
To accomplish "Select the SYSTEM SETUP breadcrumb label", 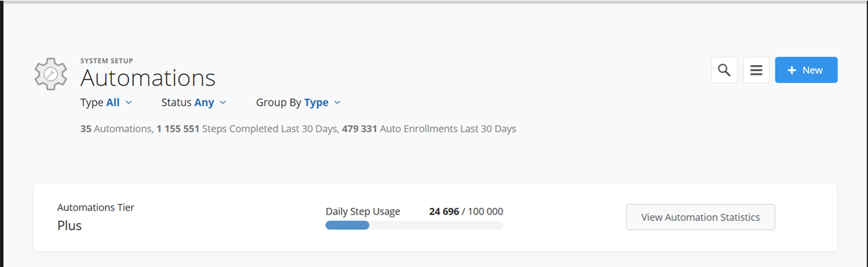I will (x=107, y=61).
